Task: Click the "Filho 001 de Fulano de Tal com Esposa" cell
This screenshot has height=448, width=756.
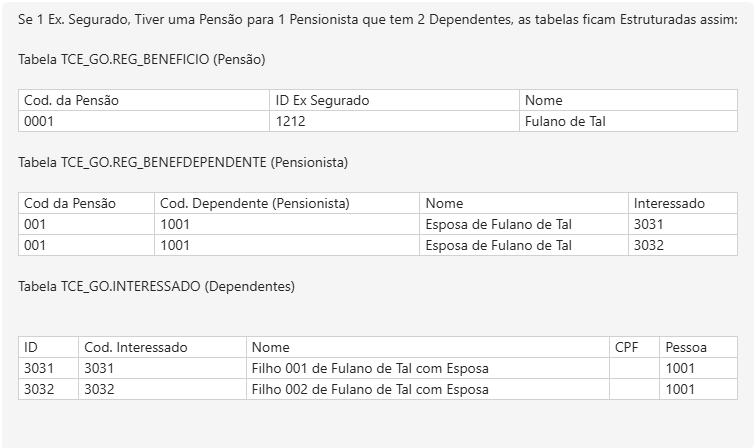Action: [370, 368]
